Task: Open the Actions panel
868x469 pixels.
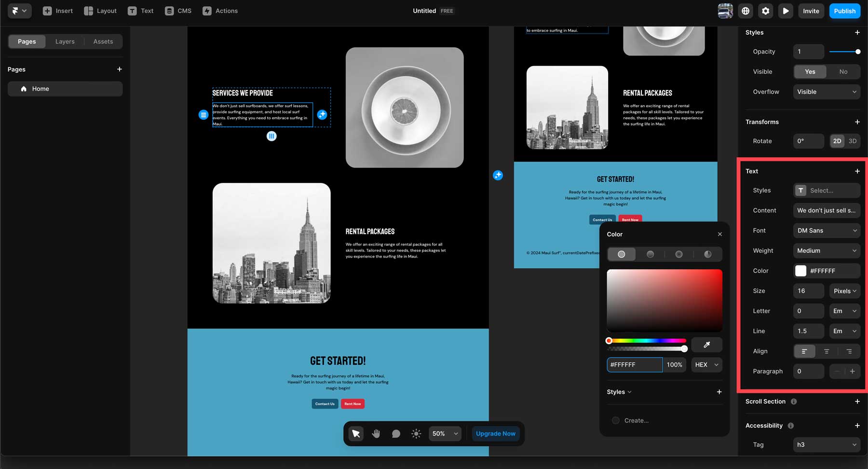Action: coord(220,11)
